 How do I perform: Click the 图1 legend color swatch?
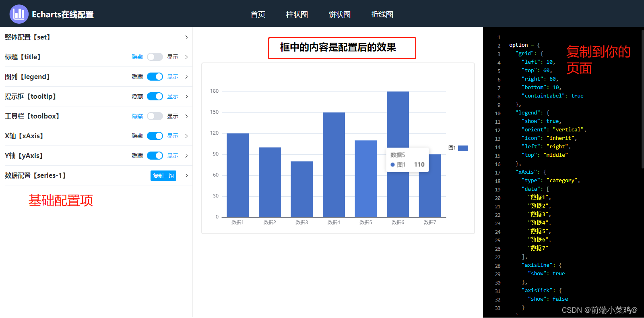click(463, 148)
